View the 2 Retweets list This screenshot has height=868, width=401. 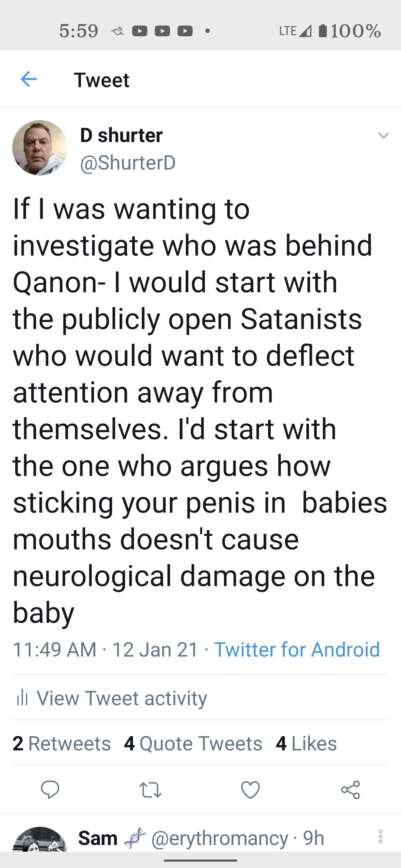pos(62,743)
